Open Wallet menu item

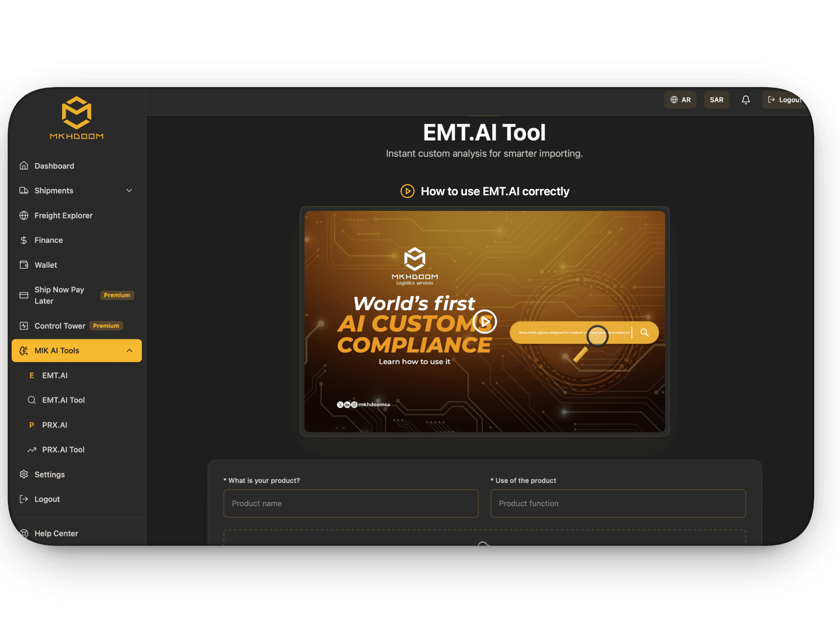[x=77, y=265]
